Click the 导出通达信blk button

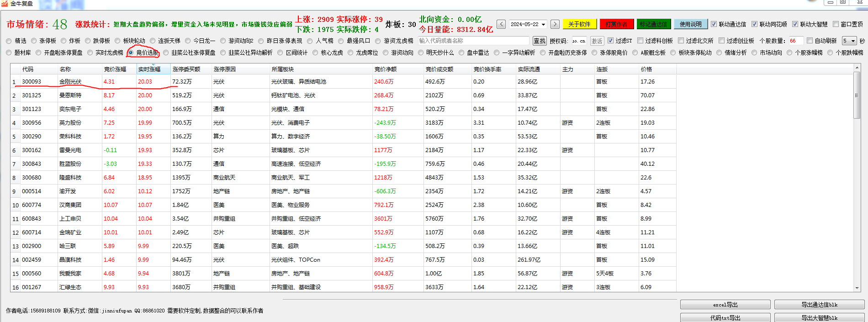820,305
